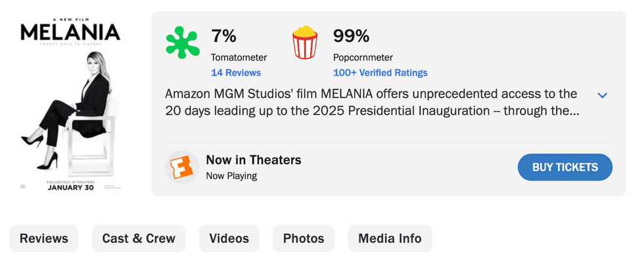
Task: Open the Media Info section
Action: coord(390,238)
